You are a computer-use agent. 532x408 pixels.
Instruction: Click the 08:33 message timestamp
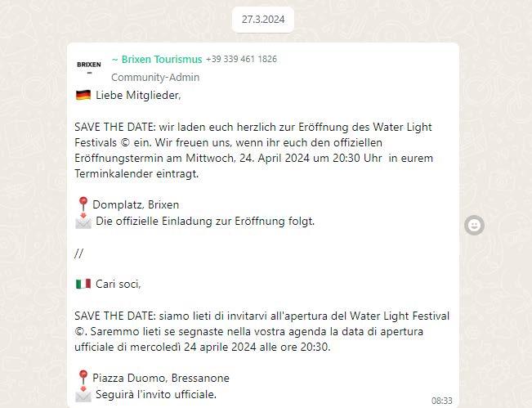441,401
